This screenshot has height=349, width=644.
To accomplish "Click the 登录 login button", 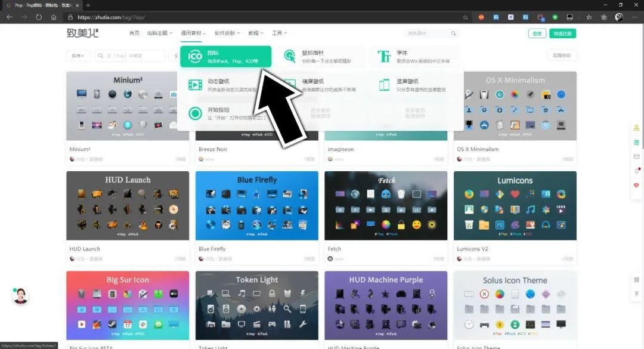I will coord(537,33).
